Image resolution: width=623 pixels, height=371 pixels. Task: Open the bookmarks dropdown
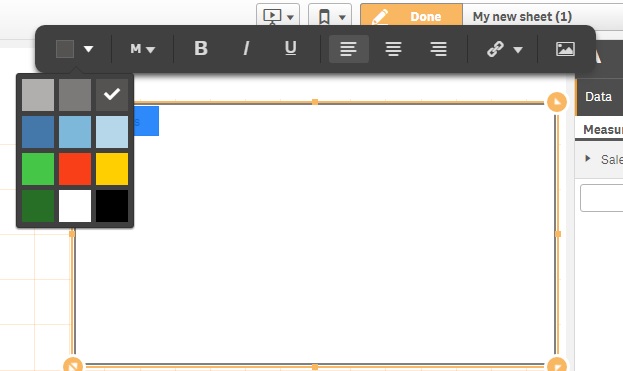pos(330,16)
